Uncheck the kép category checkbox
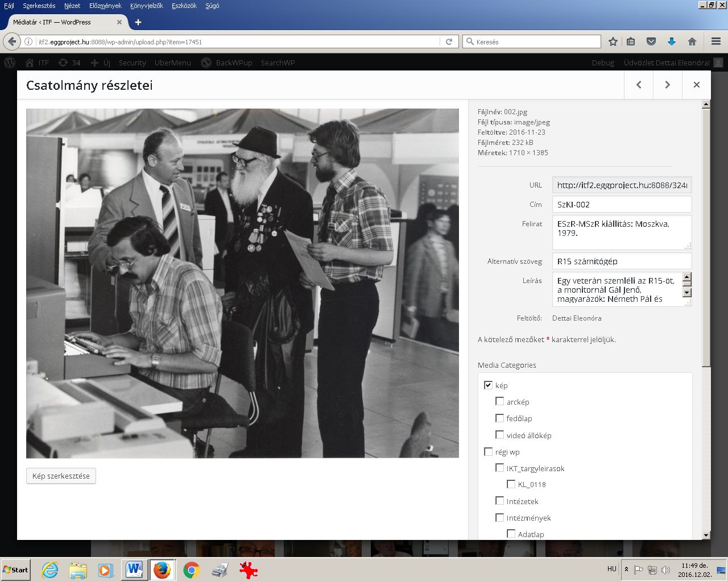This screenshot has height=582, width=728. pyautogui.click(x=488, y=385)
